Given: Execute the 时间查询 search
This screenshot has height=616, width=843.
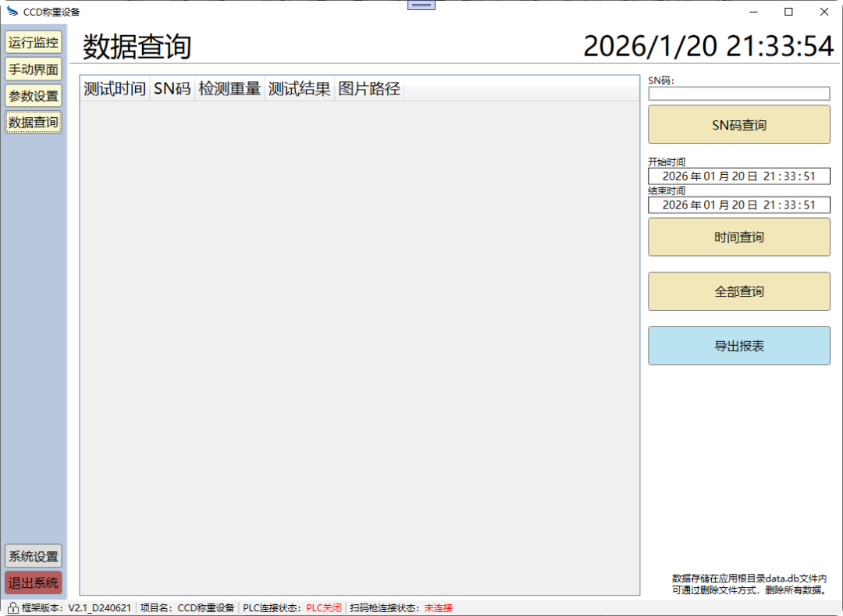Looking at the screenshot, I should tap(738, 237).
